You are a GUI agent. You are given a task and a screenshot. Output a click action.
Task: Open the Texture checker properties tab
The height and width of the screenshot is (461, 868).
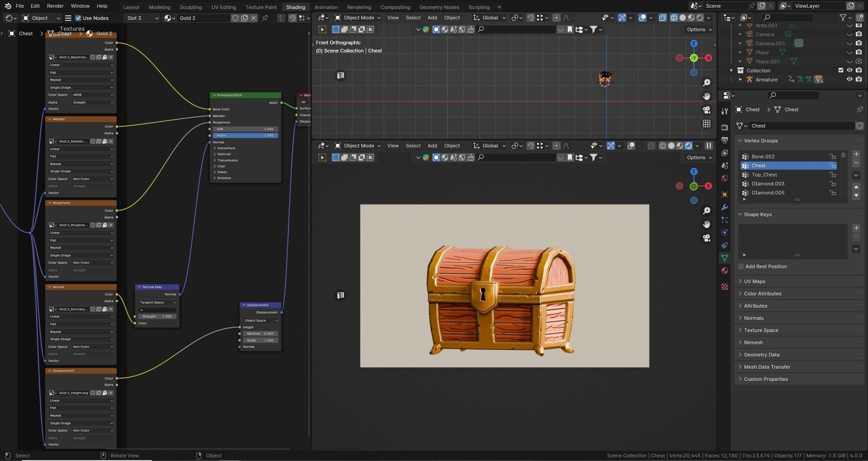point(725,287)
